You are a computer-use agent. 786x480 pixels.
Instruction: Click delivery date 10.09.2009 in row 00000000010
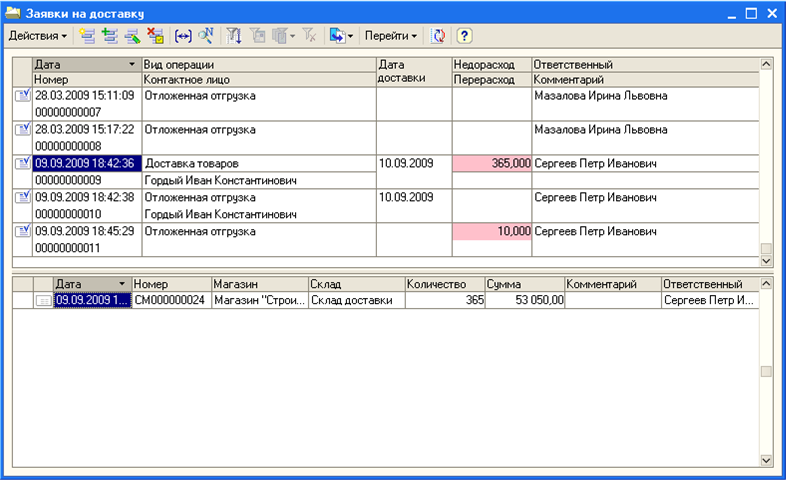[x=406, y=197]
